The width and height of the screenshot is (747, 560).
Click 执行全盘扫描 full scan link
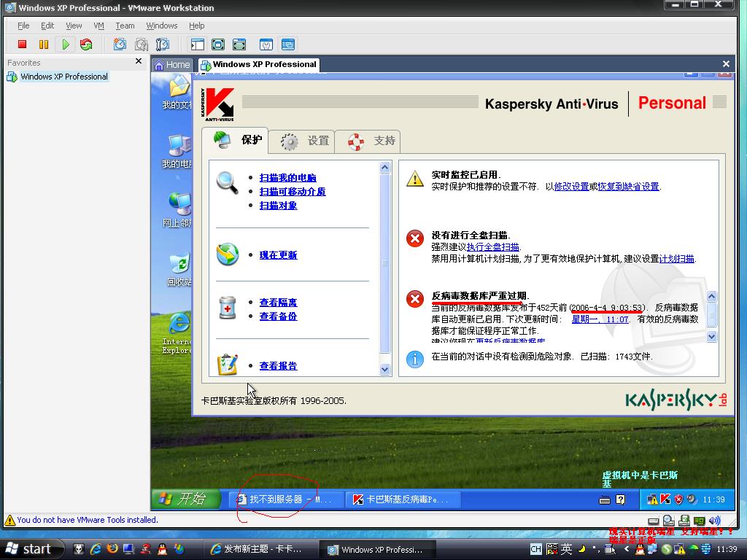point(492,246)
